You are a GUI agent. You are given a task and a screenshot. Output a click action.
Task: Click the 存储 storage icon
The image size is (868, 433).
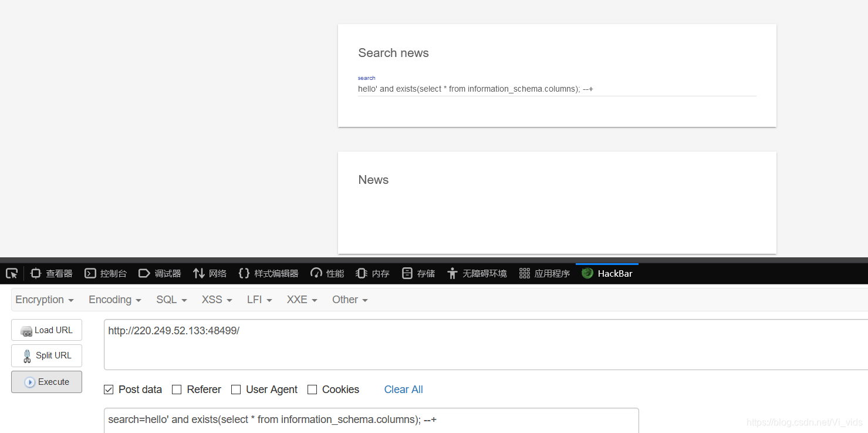(x=407, y=273)
